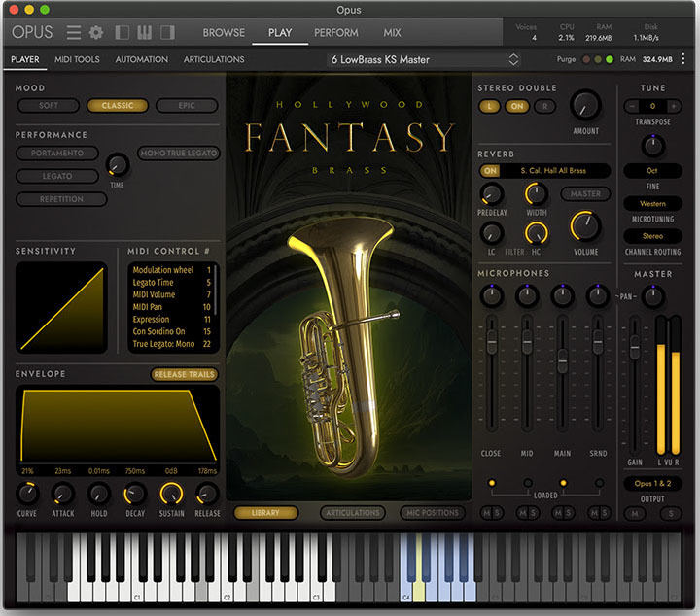Image resolution: width=700 pixels, height=616 pixels.
Task: Select Stereo Double L channel
Action: 489,106
